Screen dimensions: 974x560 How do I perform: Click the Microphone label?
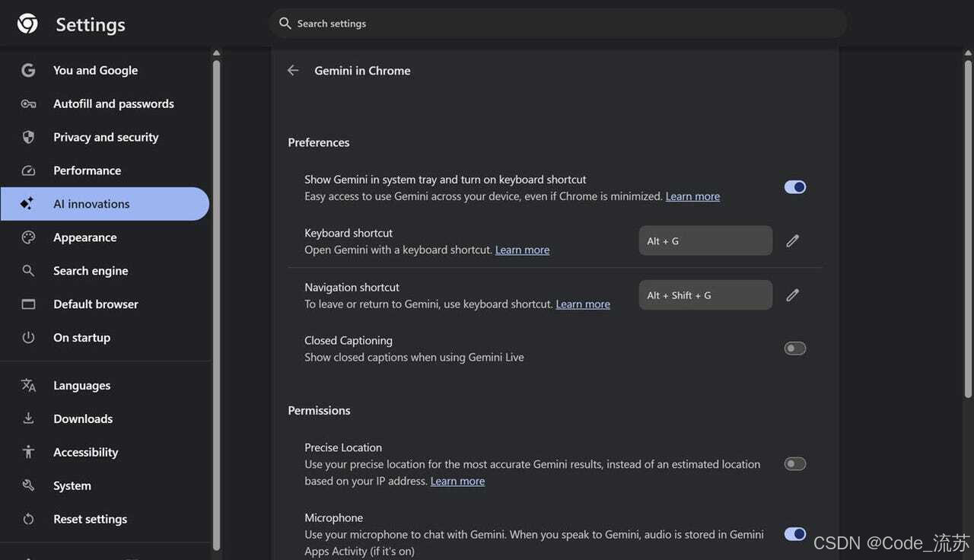[333, 517]
